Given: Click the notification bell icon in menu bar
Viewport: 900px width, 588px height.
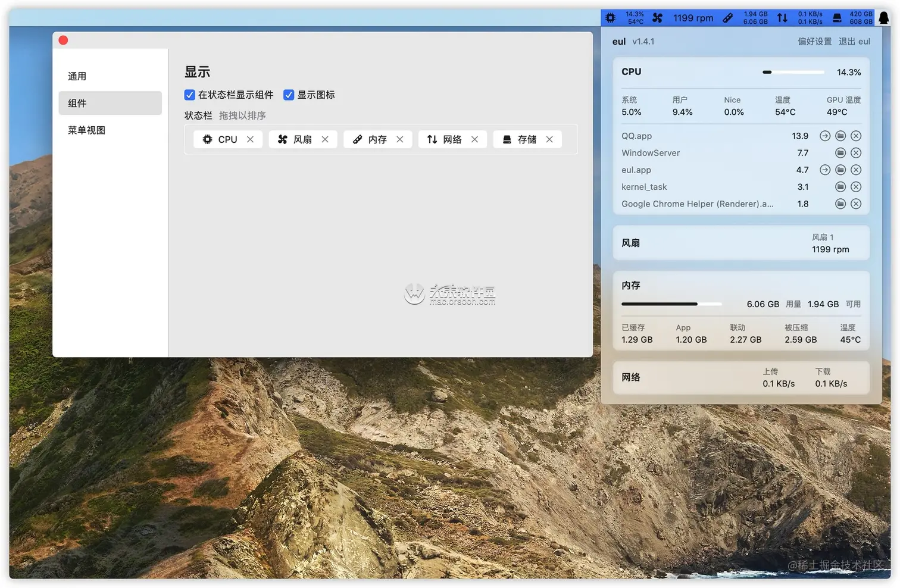Looking at the screenshot, I should 884,18.
